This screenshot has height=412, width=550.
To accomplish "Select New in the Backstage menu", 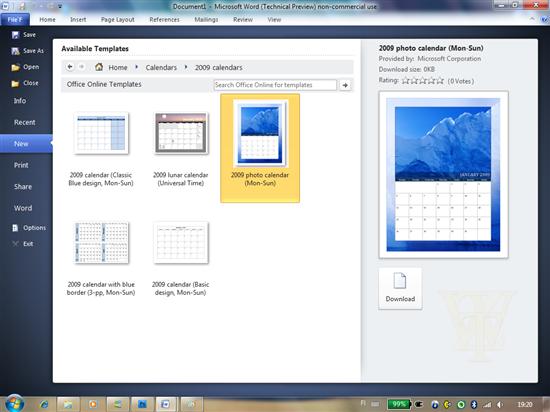I will coord(26,144).
